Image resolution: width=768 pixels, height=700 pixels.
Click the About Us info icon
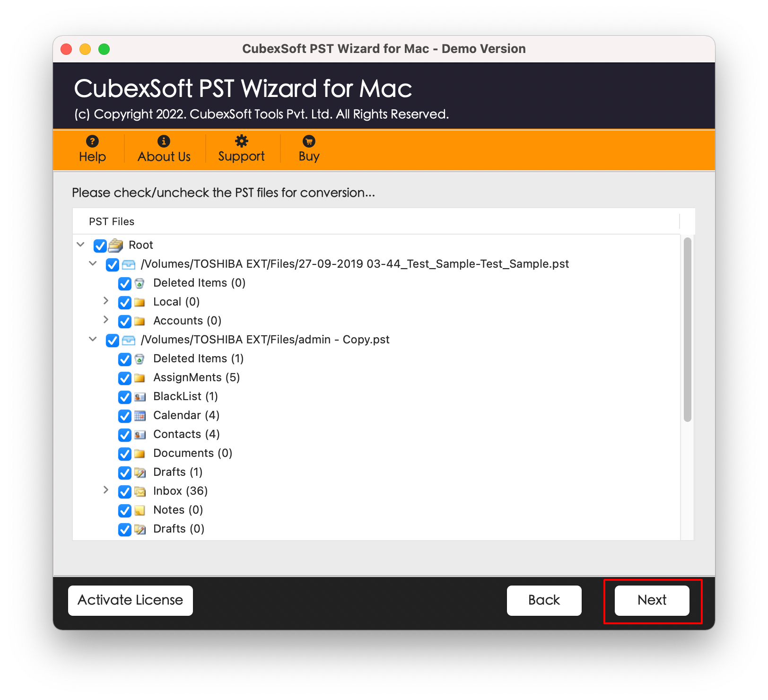[164, 141]
